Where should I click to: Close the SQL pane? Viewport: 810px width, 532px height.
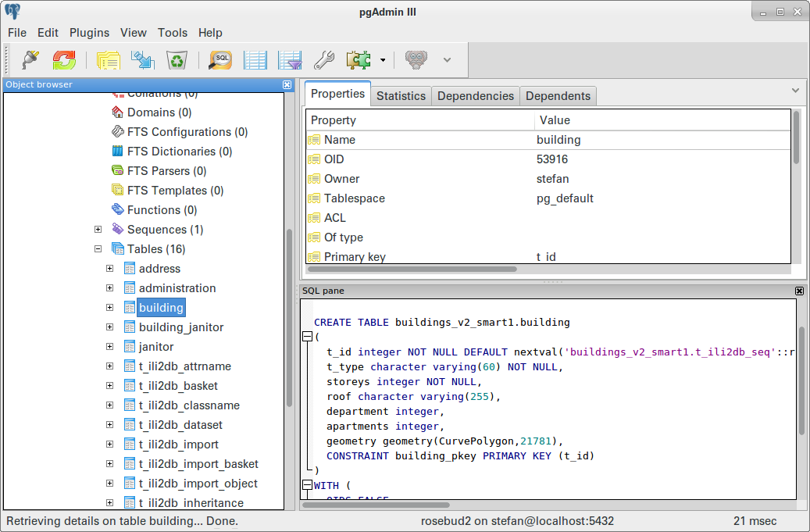point(799,291)
